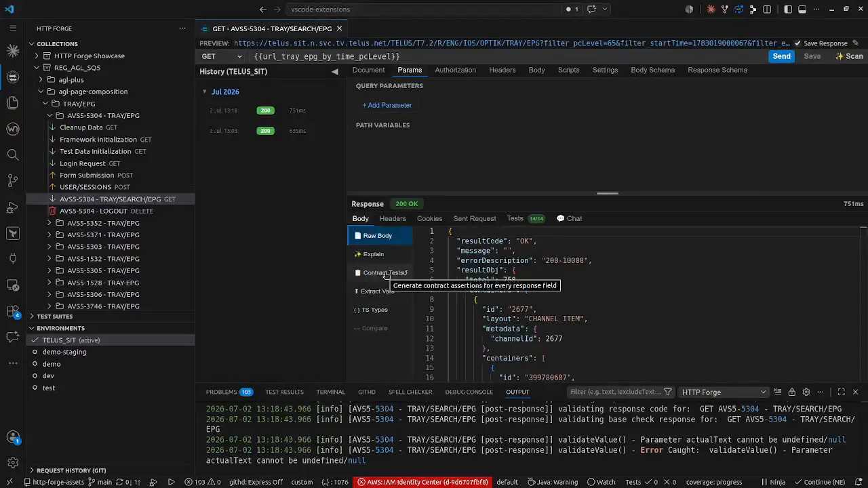This screenshot has width=868, height=488.
Task: Click the pencil edit icon beside Save Response
Action: click(x=856, y=43)
